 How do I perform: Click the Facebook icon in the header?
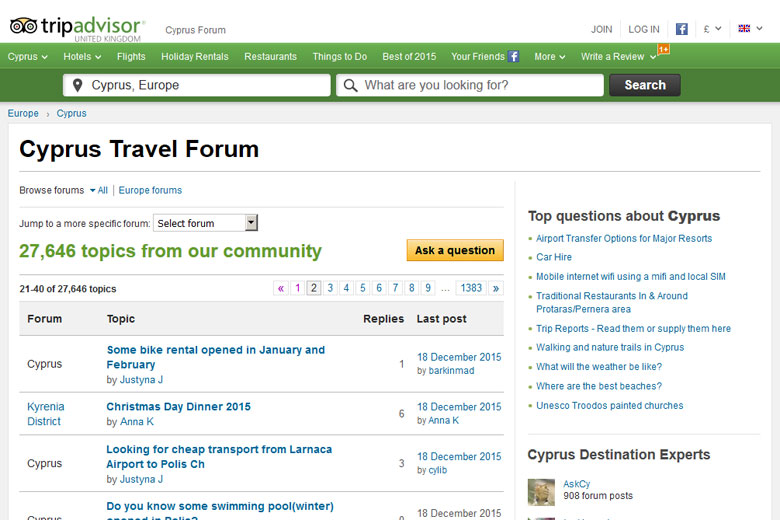click(682, 29)
